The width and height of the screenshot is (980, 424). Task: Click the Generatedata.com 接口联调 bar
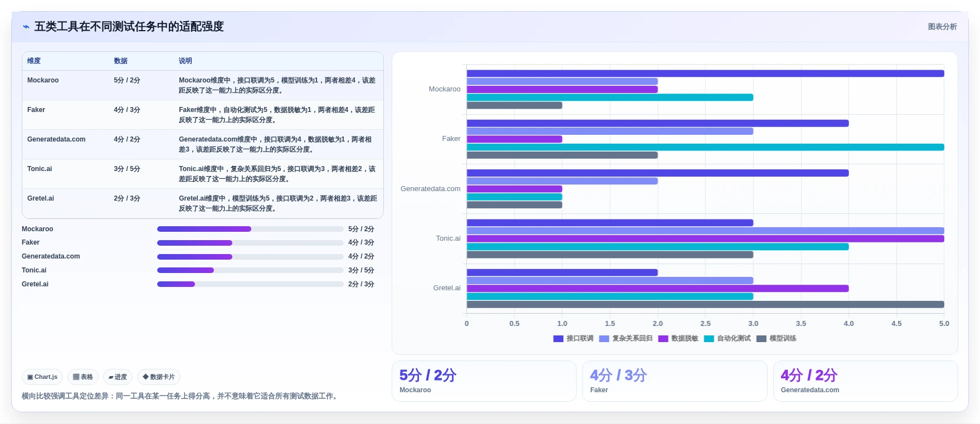(x=657, y=173)
